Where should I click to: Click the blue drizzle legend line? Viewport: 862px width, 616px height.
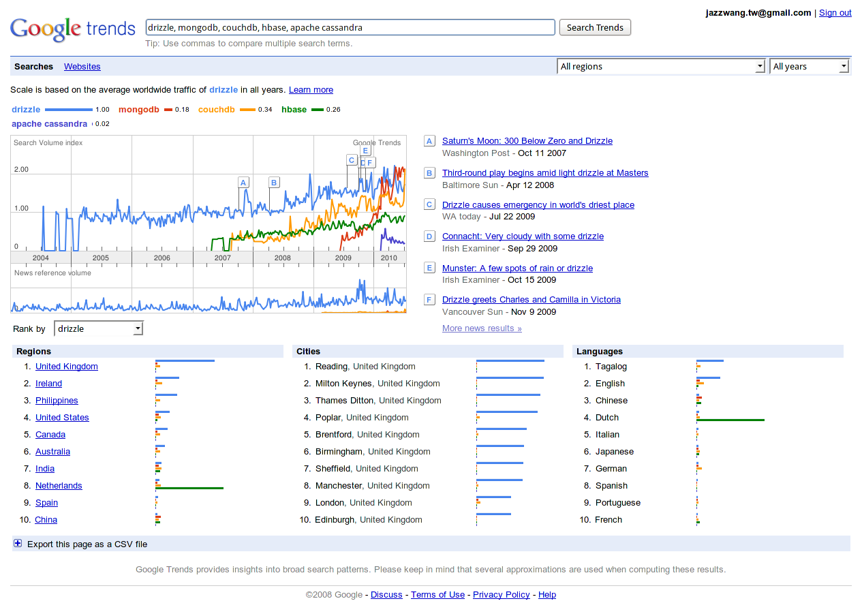coord(68,110)
